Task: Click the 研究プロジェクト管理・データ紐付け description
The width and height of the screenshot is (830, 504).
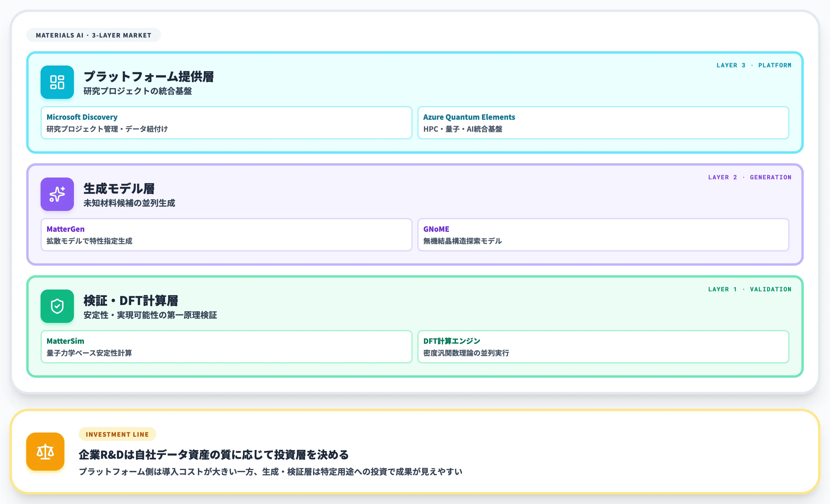Action: point(107,129)
